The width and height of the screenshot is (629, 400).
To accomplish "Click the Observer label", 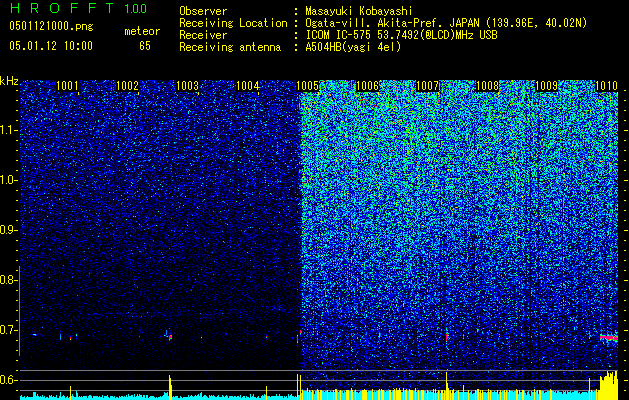I will click(x=203, y=11).
